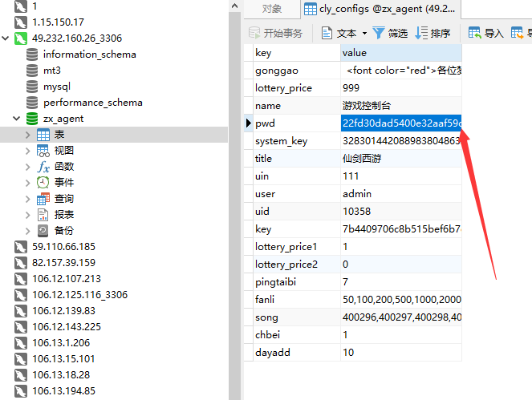This screenshot has width=532, height=400.
Task: Click the value column header
Action: [354, 53]
